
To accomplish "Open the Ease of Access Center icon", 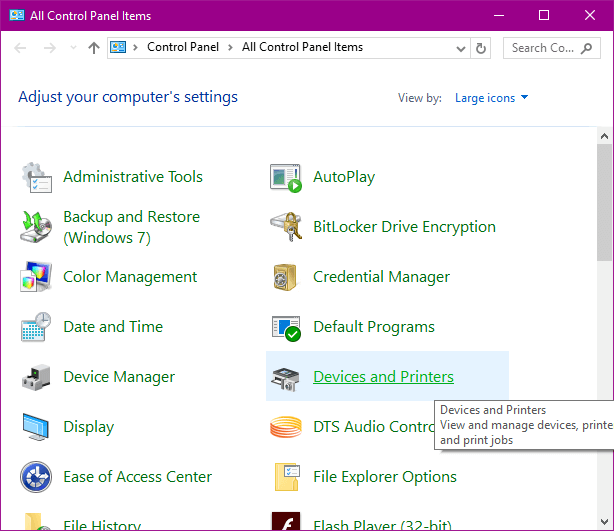I will (36, 477).
